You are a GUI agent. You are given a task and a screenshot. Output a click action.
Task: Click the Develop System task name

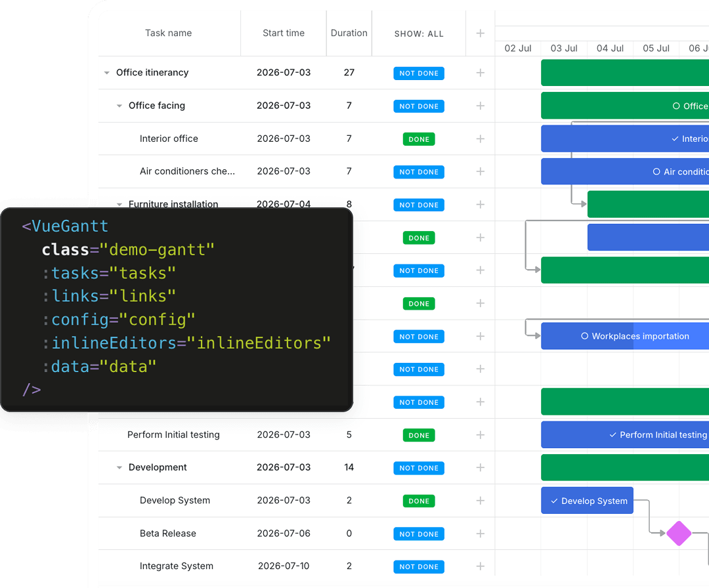[175, 500]
